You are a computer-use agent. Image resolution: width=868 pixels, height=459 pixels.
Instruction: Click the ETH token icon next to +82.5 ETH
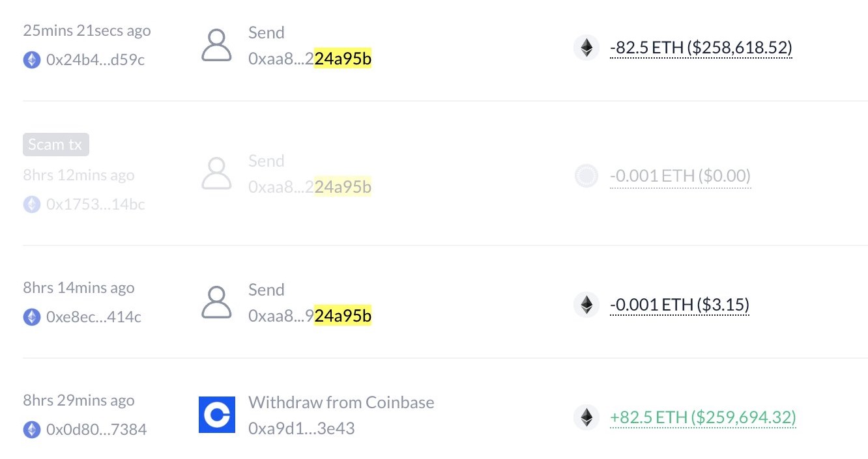pos(586,417)
